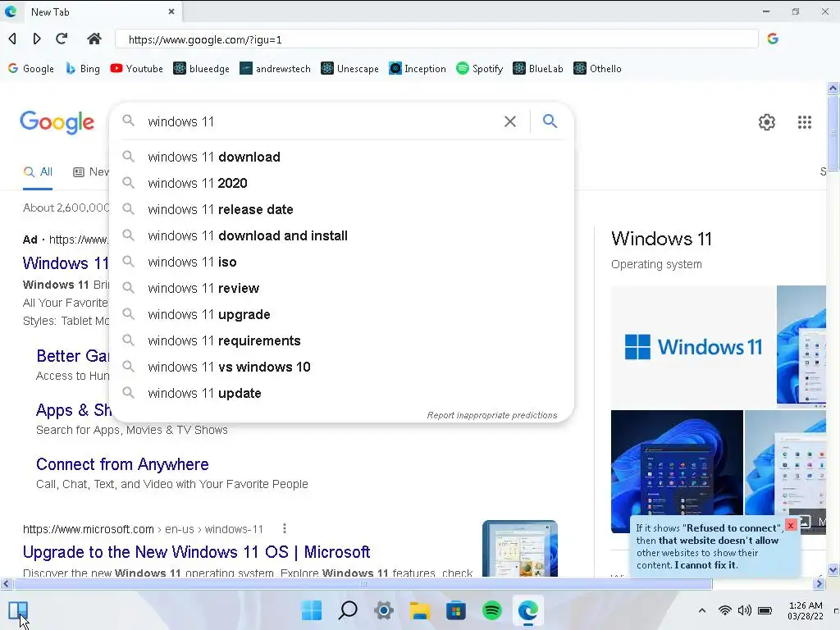
Task: Go forward with the forward arrow
Action: 36,39
